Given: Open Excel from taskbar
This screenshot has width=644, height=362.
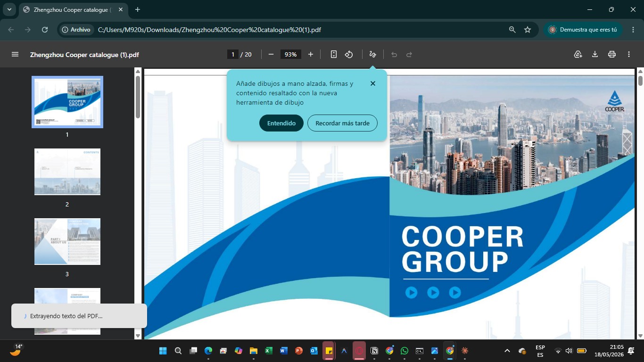Looking at the screenshot, I should (268, 351).
